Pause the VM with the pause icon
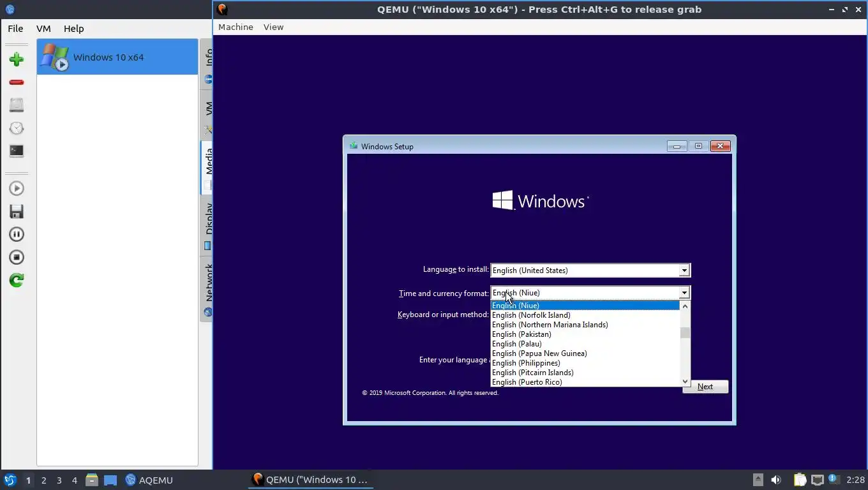The width and height of the screenshot is (868, 490). [x=17, y=234]
